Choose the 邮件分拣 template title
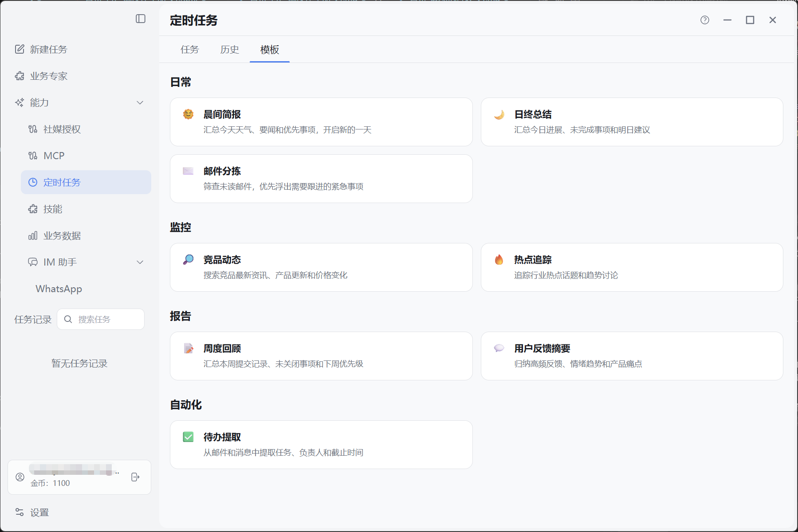 pyautogui.click(x=222, y=171)
